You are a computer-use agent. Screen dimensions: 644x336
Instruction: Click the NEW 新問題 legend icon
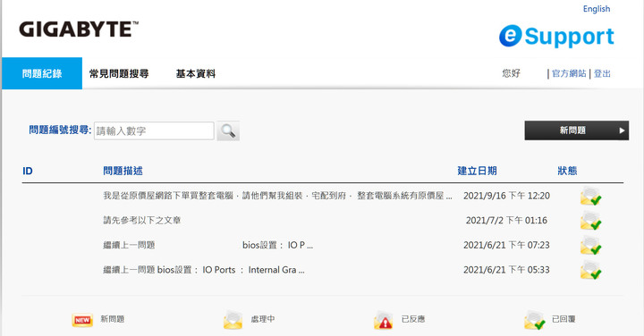82,320
